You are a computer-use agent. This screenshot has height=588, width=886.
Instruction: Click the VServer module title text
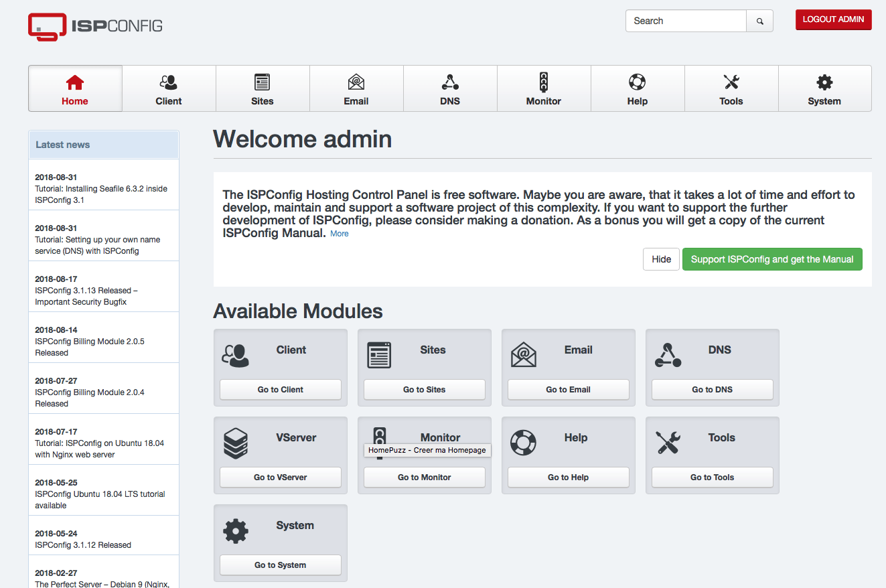coord(296,437)
